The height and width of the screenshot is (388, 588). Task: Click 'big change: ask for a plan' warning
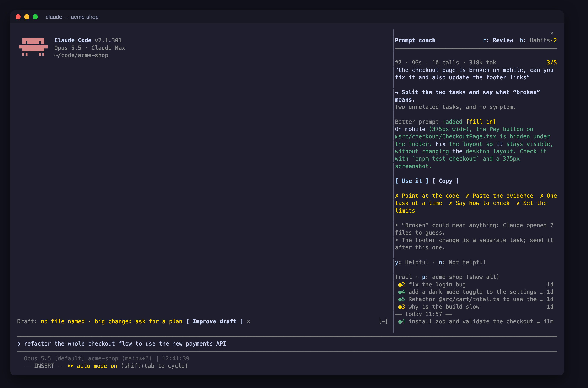tap(139, 321)
